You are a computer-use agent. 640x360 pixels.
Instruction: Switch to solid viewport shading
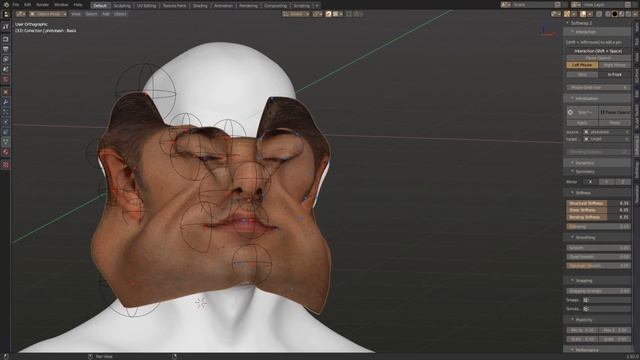[615, 14]
